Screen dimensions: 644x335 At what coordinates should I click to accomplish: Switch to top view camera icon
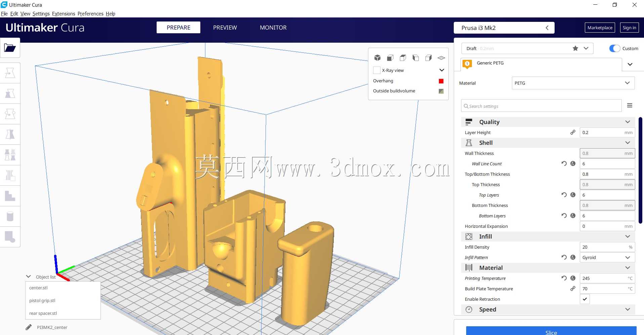[x=403, y=58]
